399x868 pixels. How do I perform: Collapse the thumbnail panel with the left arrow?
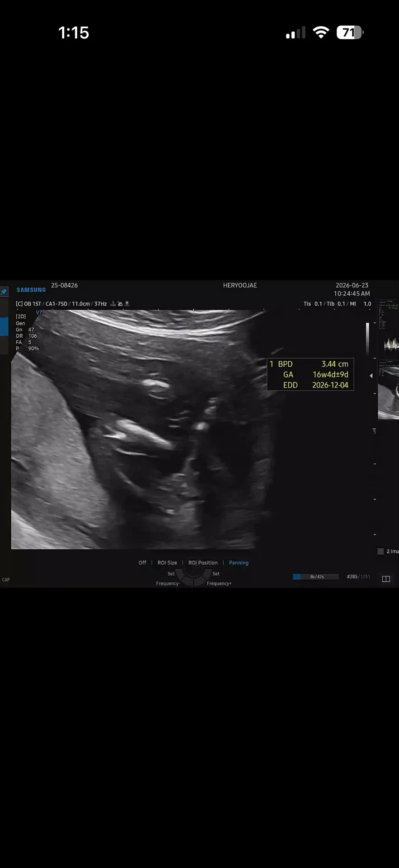[x=371, y=375]
